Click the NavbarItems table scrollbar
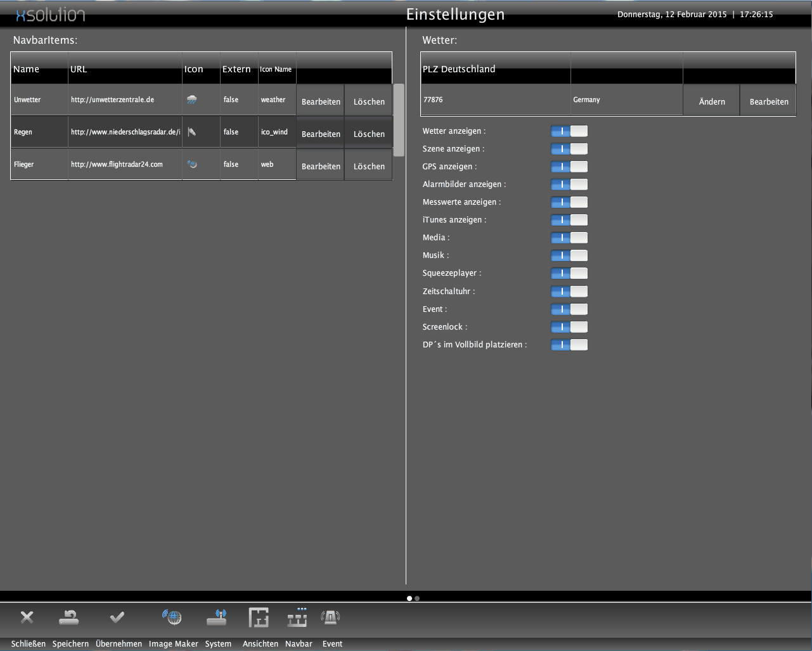The image size is (812, 651). pyautogui.click(x=399, y=120)
